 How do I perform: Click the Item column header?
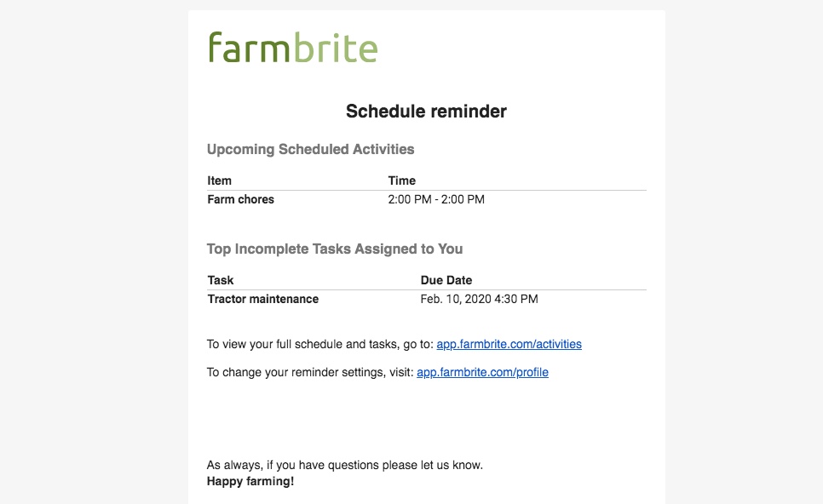[219, 180]
